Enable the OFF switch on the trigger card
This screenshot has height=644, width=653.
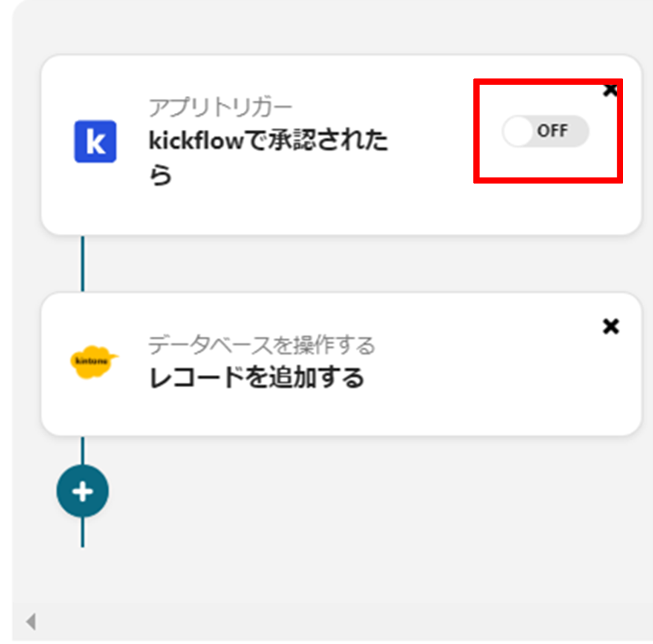(x=547, y=131)
